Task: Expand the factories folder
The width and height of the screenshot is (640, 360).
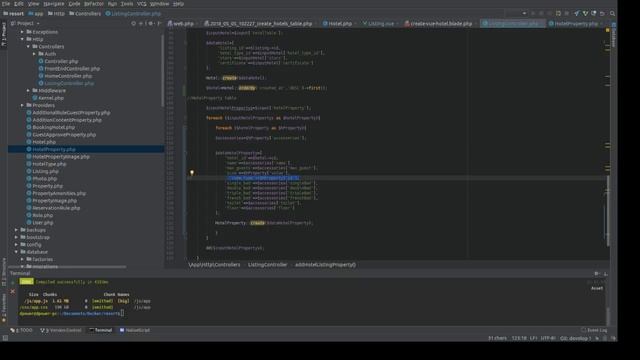Action: tap(22, 259)
